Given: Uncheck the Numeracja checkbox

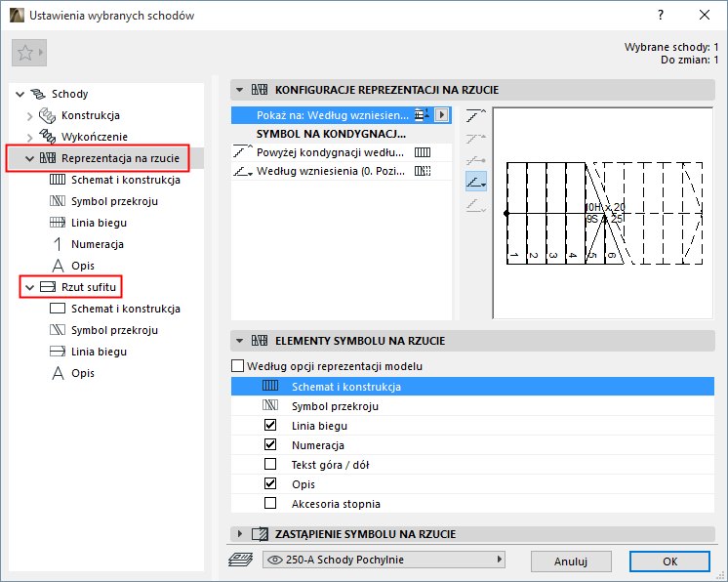Looking at the screenshot, I should pos(270,444).
